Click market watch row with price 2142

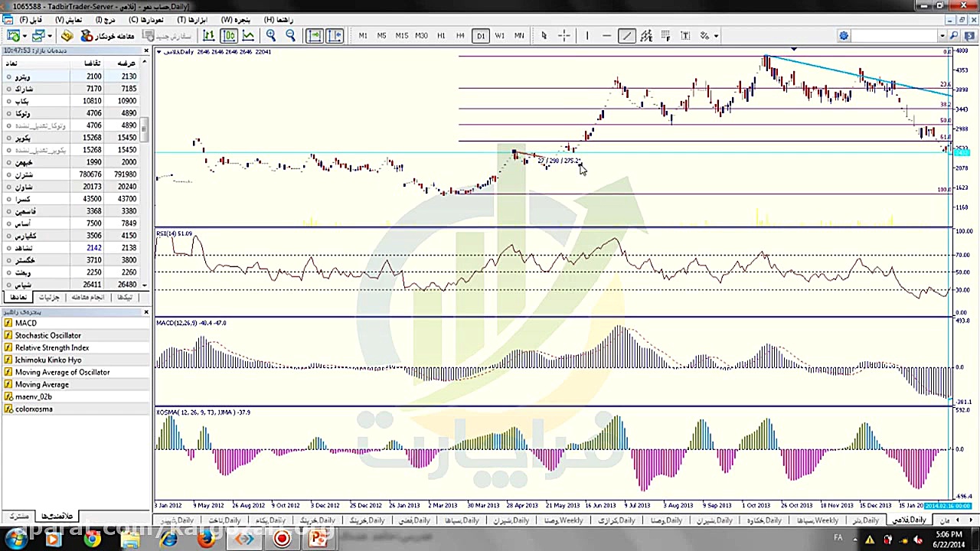[x=70, y=248]
